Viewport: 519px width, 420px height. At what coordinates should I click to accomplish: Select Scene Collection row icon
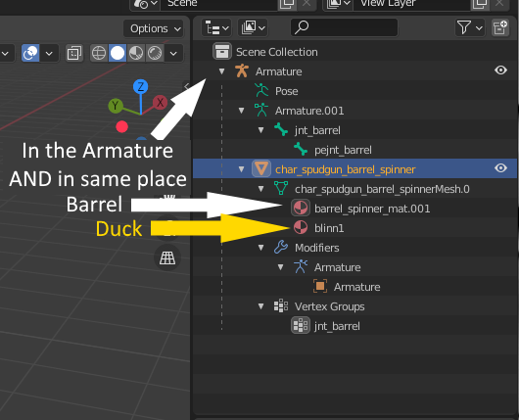click(222, 51)
